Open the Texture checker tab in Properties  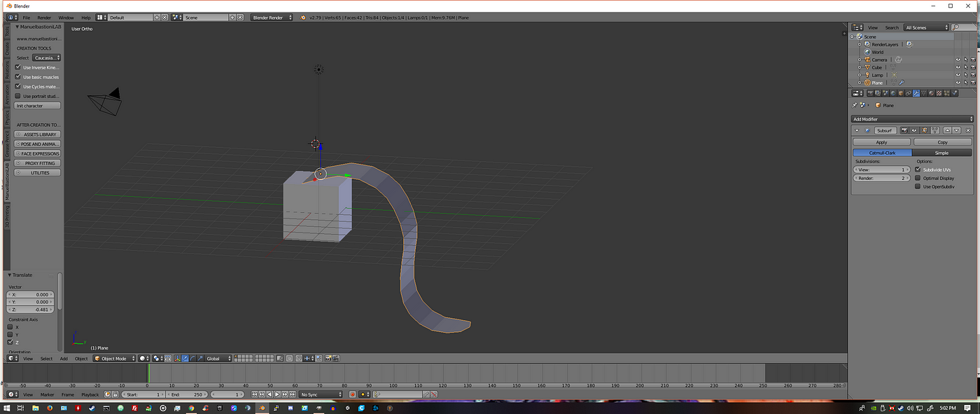(939, 93)
